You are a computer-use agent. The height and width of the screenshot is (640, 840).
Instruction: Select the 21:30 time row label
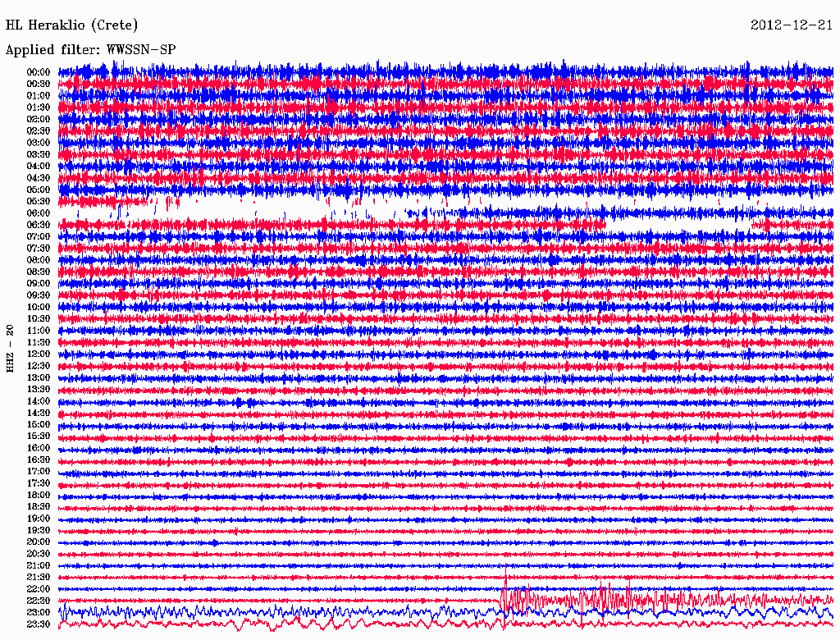point(39,578)
